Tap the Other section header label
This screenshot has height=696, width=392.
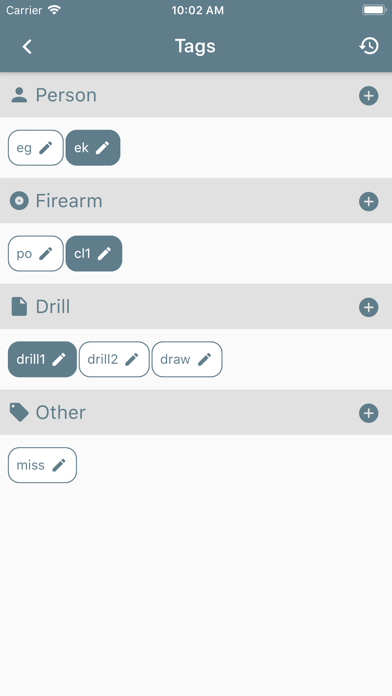tap(60, 412)
